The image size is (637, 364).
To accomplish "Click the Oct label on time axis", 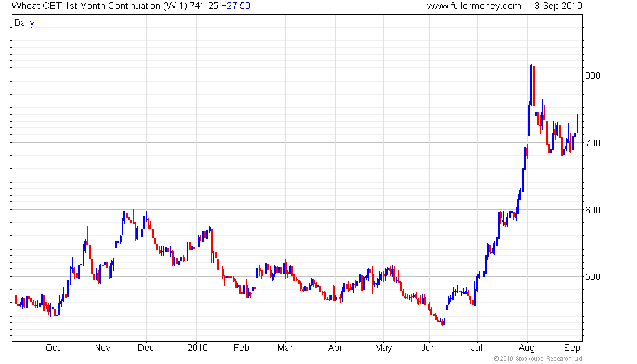I will (x=53, y=348).
